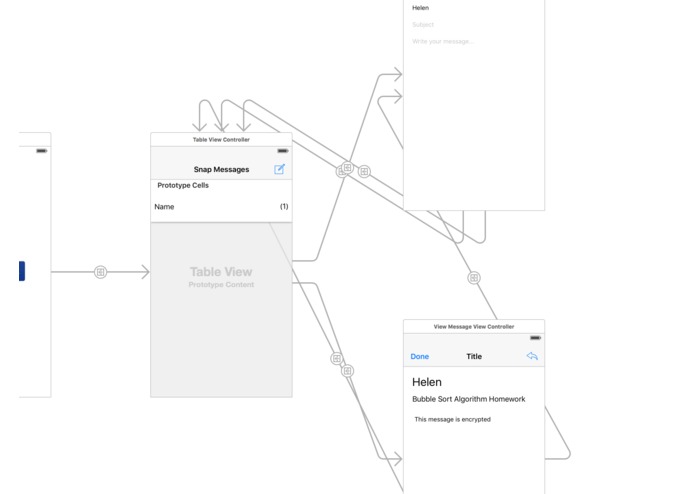Click the Table View placeholder text

[221, 272]
